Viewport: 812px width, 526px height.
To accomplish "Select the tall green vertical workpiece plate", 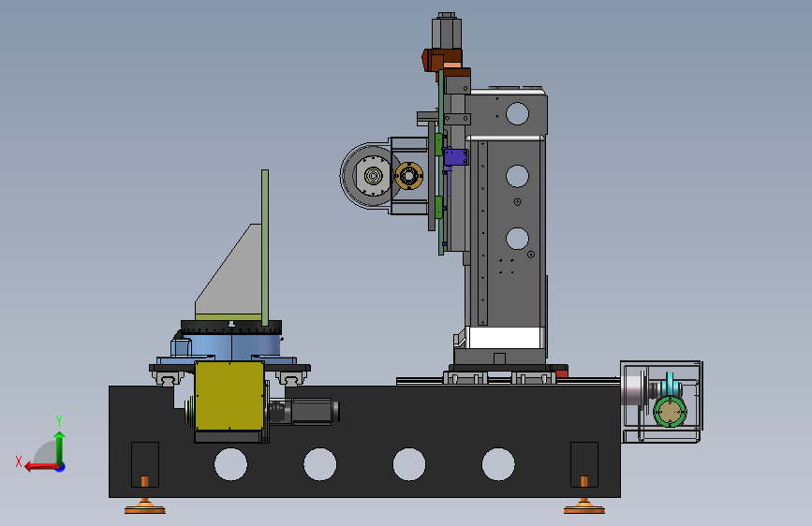I will (265, 247).
